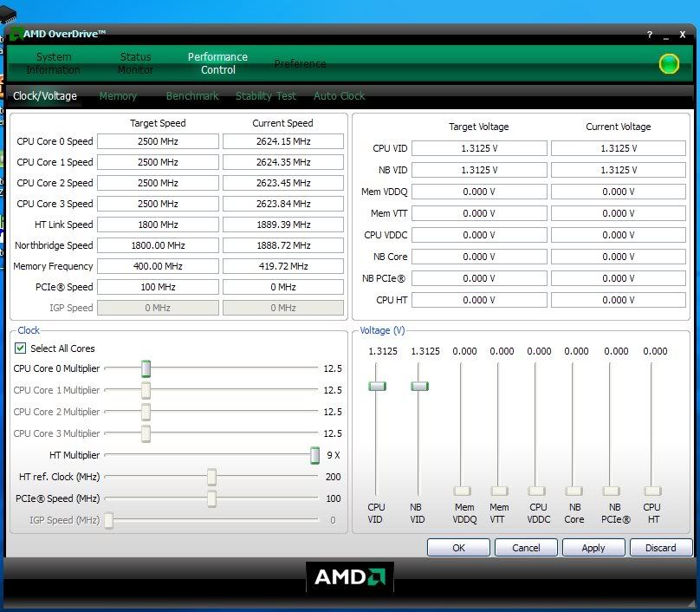Screen dimensions: 700x612
Task: Click the CPU Core 1 Multiplier slider handle
Action: [146, 390]
